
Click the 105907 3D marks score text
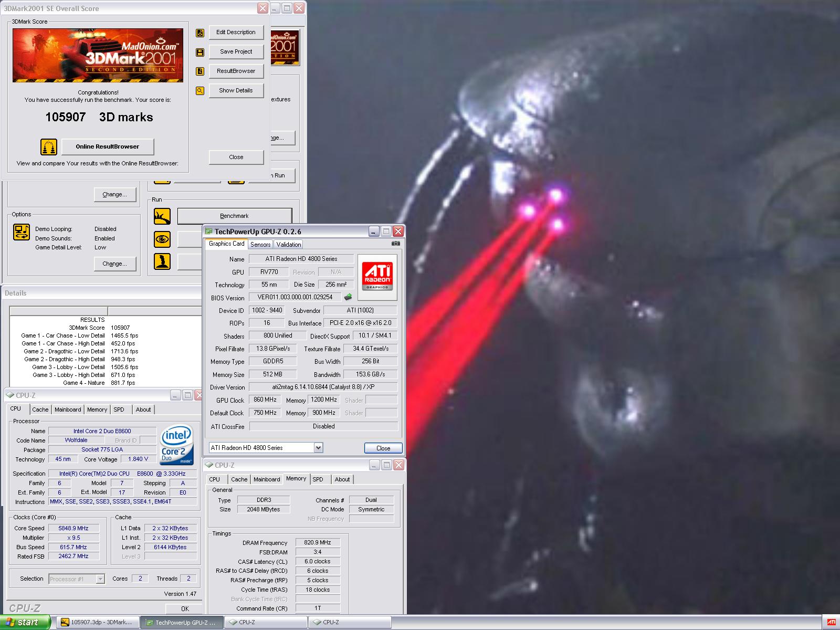(x=99, y=117)
